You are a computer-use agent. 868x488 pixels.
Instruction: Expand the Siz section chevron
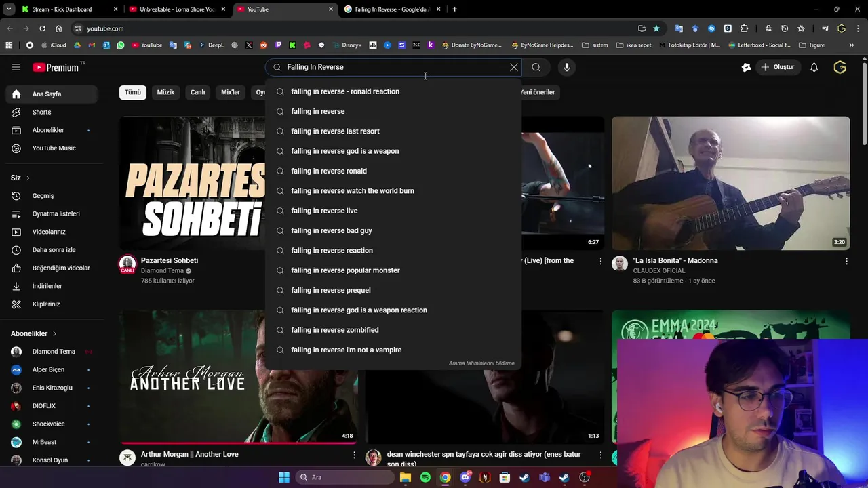[x=28, y=178]
